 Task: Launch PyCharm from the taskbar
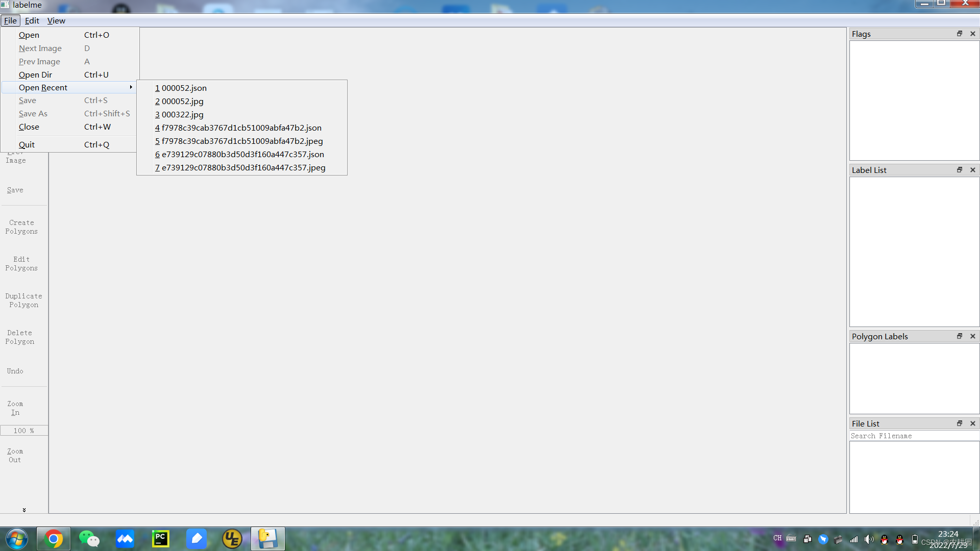pyautogui.click(x=161, y=539)
